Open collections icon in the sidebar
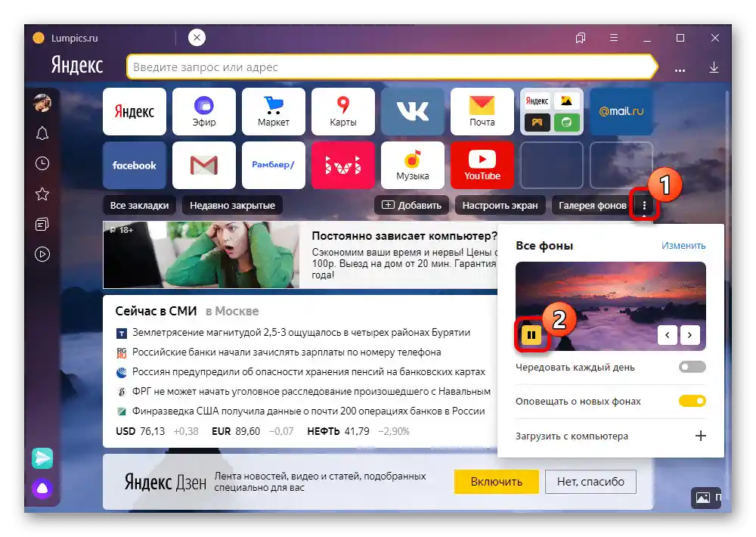756x537 pixels. (x=42, y=225)
